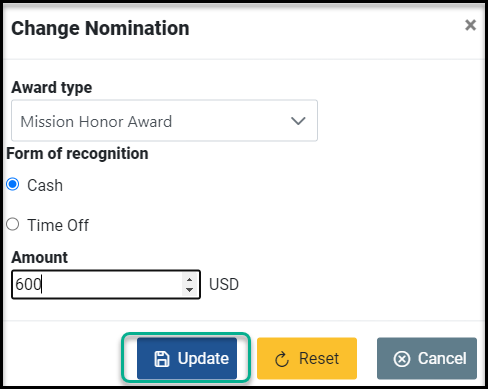Click the Change Nomination dialog title
The width and height of the screenshot is (488, 389).
point(100,28)
